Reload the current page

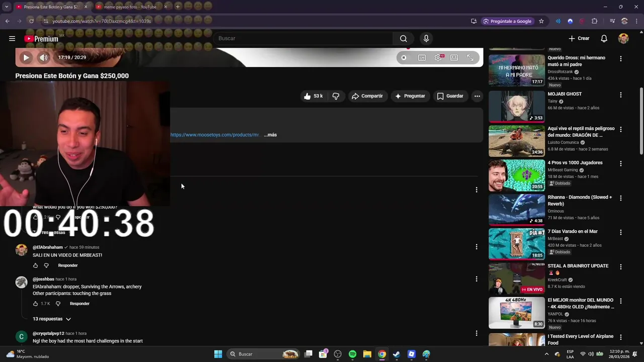pos(31,21)
